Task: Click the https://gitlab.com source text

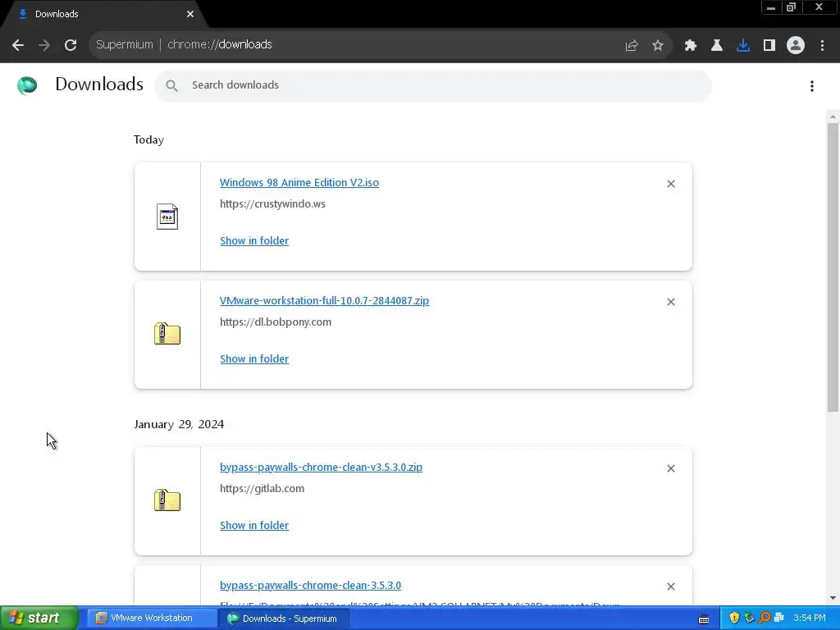Action: (262, 489)
